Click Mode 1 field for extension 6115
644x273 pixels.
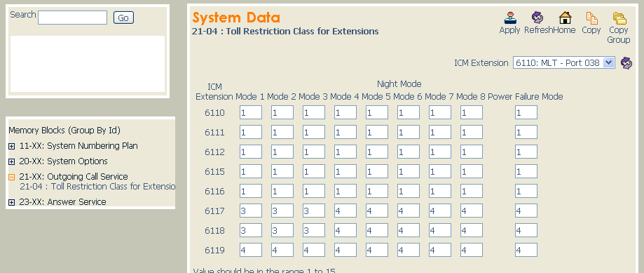pos(251,171)
